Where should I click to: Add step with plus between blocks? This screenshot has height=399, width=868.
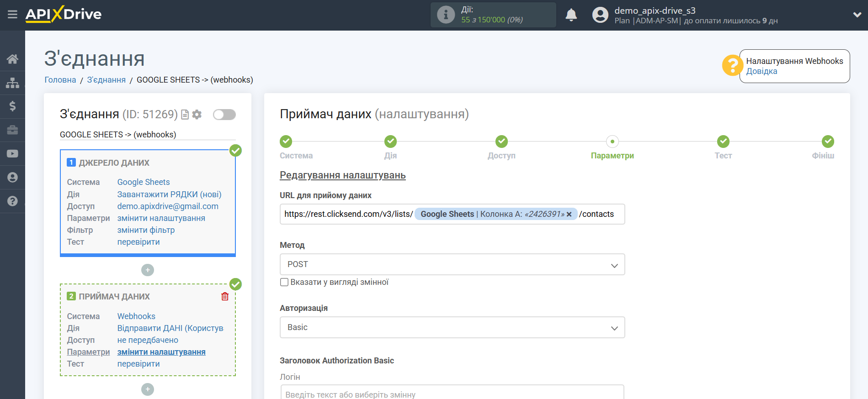coord(148,270)
